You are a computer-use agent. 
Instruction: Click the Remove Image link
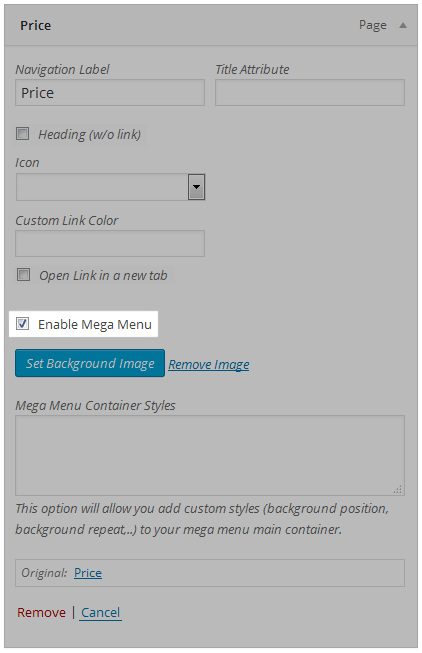pyautogui.click(x=209, y=364)
